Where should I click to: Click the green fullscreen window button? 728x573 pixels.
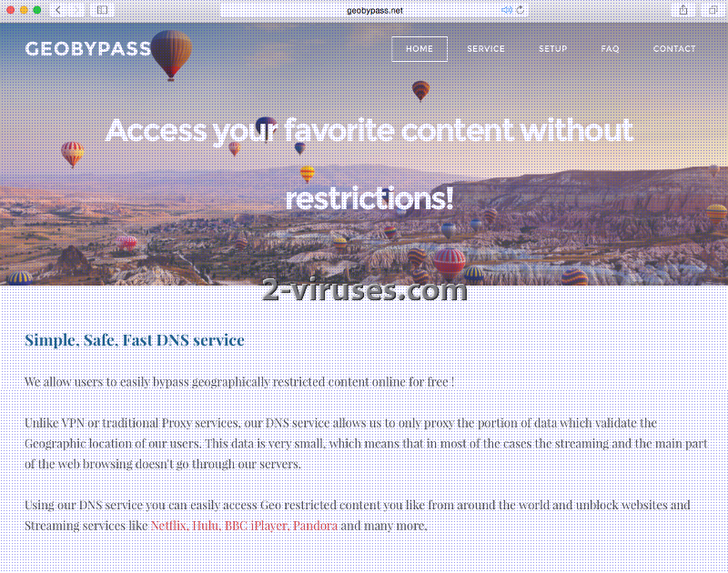coord(37,10)
